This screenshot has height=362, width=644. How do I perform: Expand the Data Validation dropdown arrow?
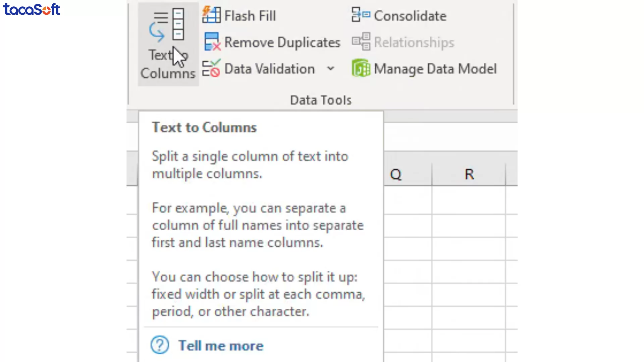tap(331, 69)
